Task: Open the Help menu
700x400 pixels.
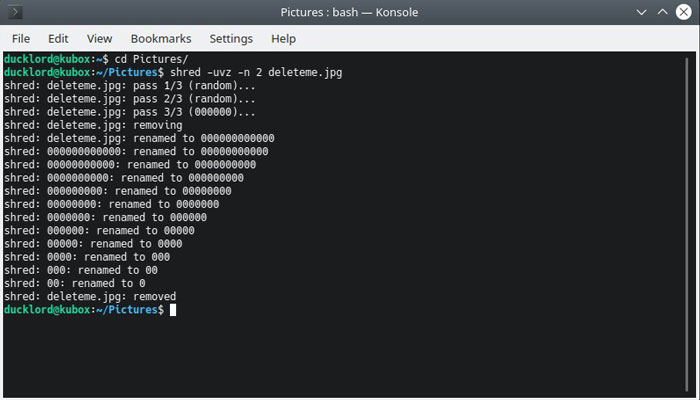Action: (283, 39)
